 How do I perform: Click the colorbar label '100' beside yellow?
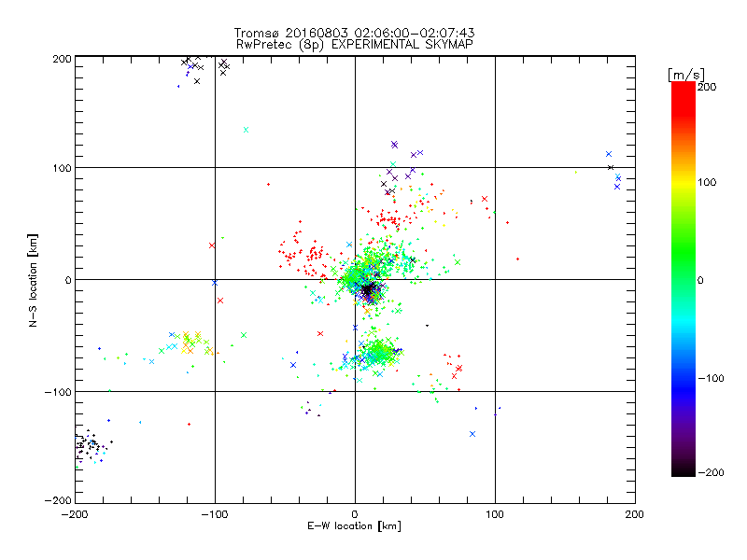point(707,182)
